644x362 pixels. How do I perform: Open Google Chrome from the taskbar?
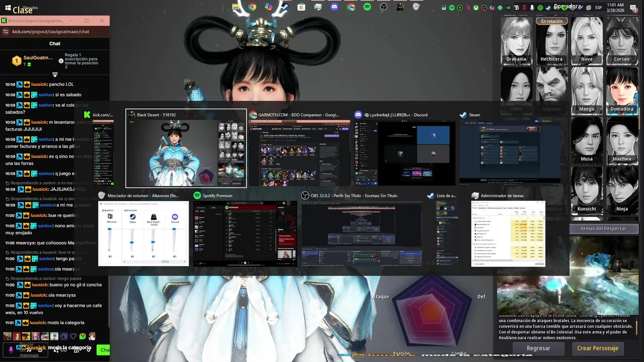252,7
